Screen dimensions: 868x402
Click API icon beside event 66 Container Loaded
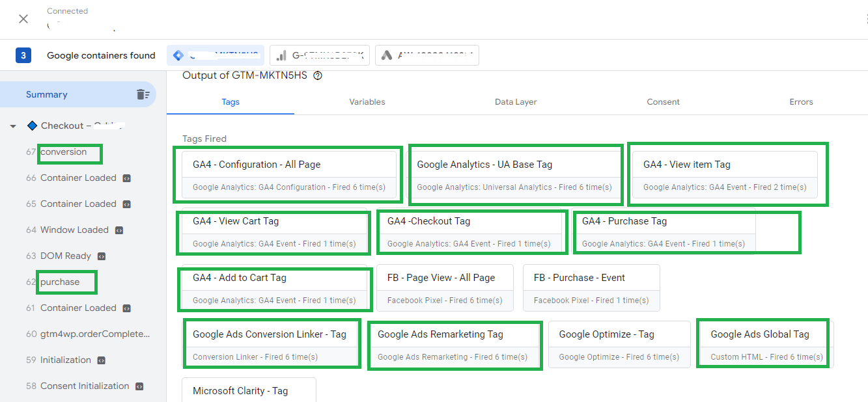[x=127, y=178]
